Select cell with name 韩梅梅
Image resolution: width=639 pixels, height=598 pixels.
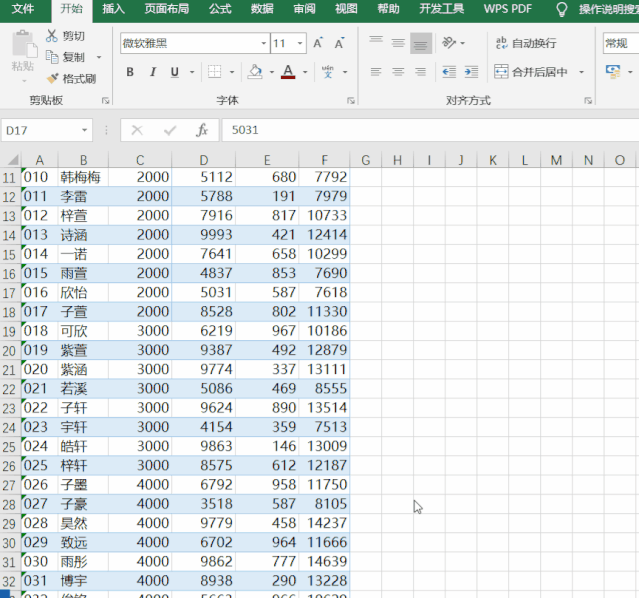[x=83, y=177]
